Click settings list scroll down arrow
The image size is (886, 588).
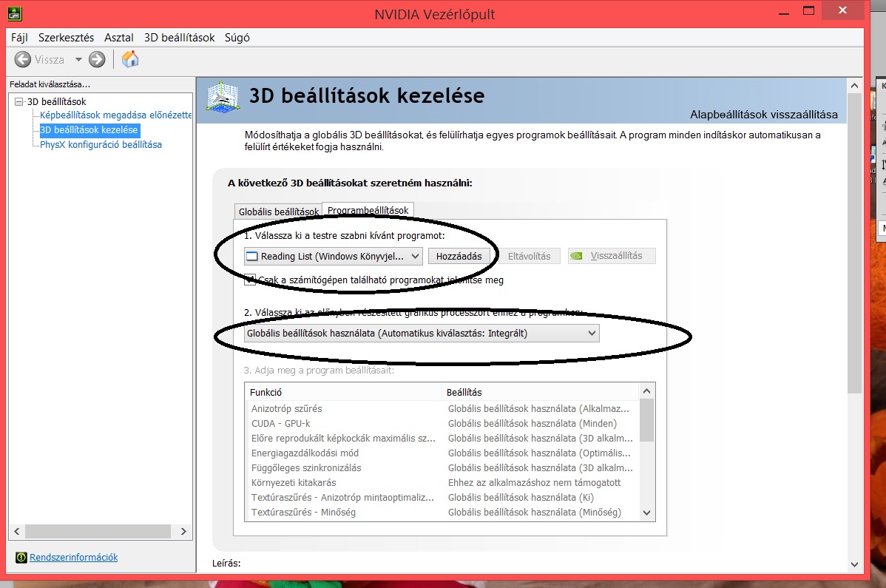[647, 513]
